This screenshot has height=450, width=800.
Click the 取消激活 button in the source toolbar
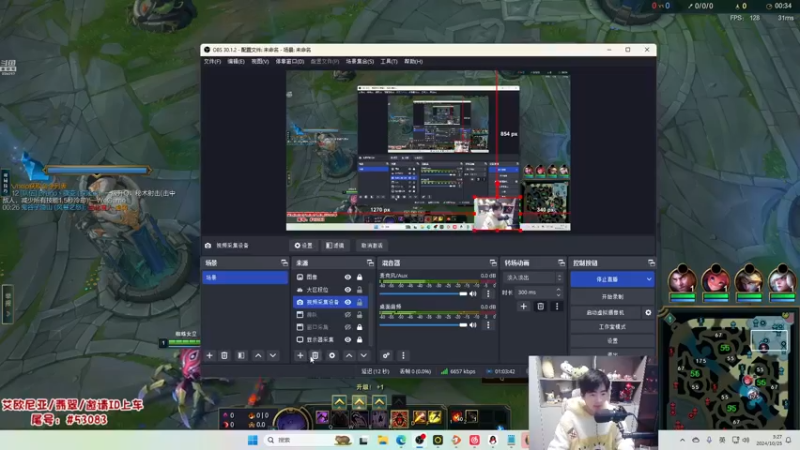point(372,245)
